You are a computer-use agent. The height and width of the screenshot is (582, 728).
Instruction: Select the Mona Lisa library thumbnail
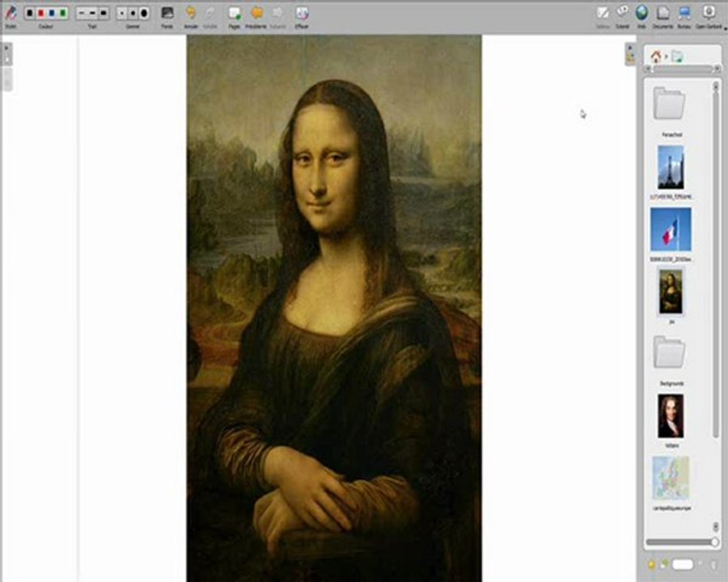[671, 292]
